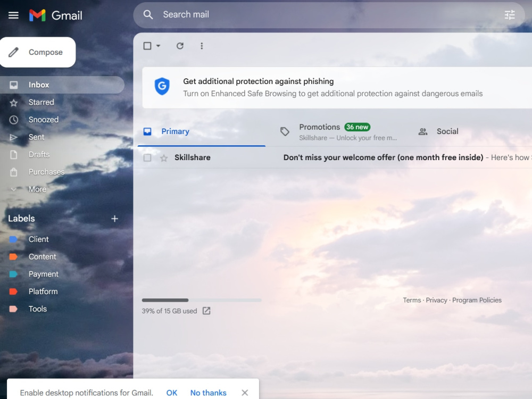532x399 pixels.
Task: Click the pink Tools label color tag
Action: coord(13,309)
